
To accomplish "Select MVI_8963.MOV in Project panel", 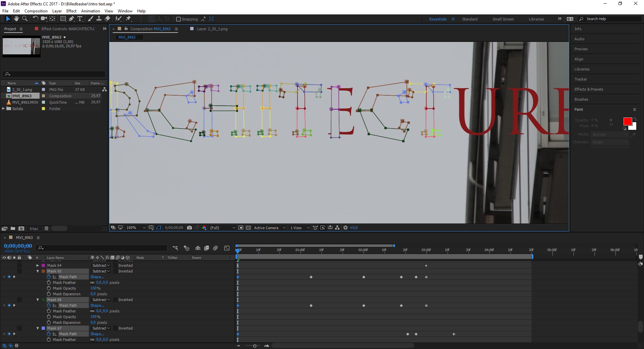I will click(x=25, y=102).
